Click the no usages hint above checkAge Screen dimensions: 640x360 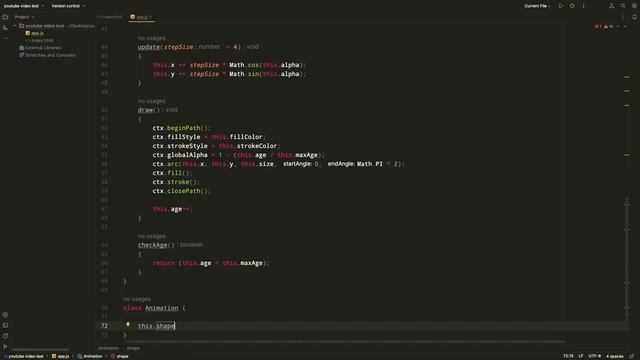(151, 236)
